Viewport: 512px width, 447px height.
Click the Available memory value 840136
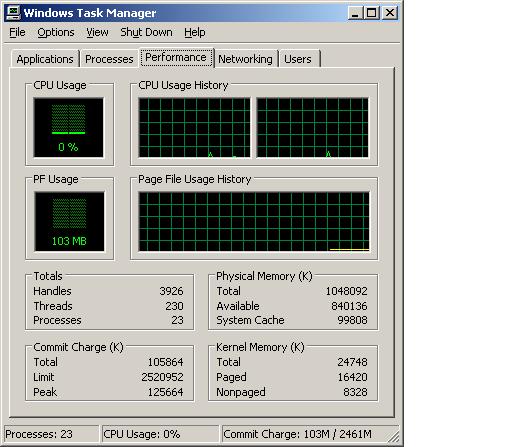[349, 306]
